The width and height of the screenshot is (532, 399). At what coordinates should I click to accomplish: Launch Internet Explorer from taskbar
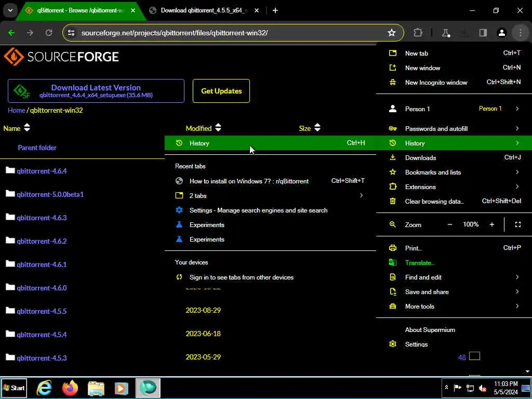(x=44, y=388)
